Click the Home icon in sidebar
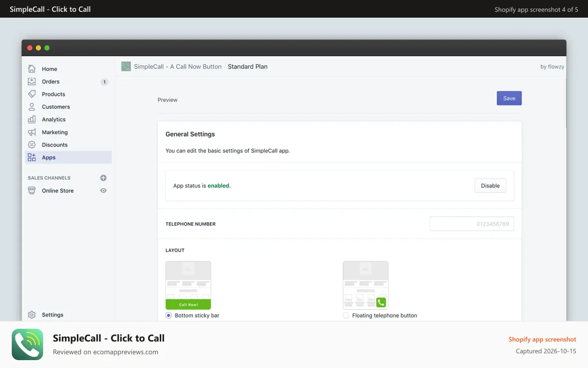Image resolution: width=588 pixels, height=368 pixels. coord(32,69)
